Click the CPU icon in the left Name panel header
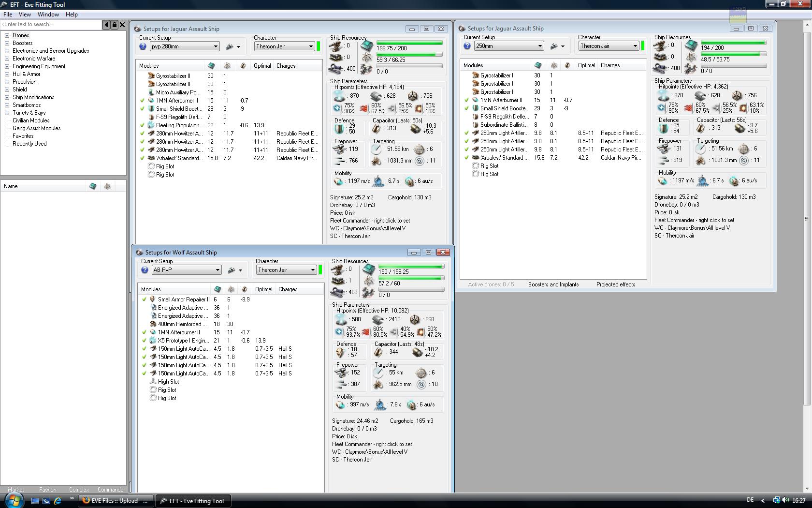Screen dimensions: 812x508 [93, 186]
